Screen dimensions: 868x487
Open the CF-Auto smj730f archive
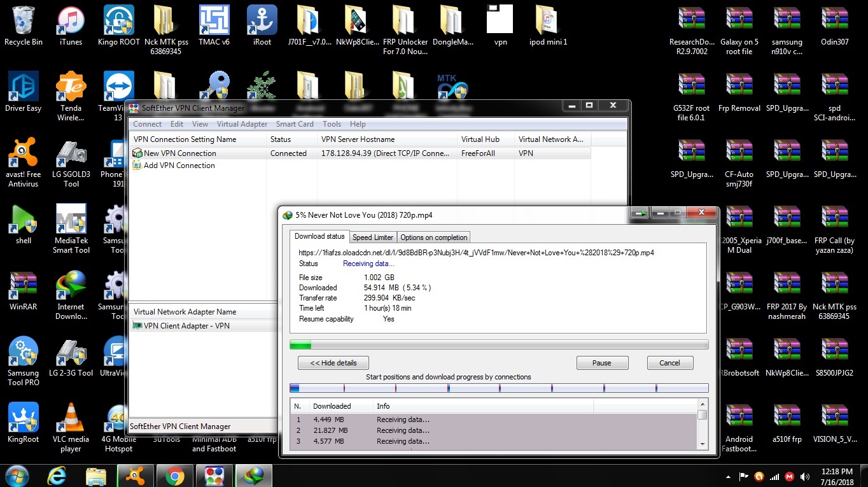click(x=739, y=162)
